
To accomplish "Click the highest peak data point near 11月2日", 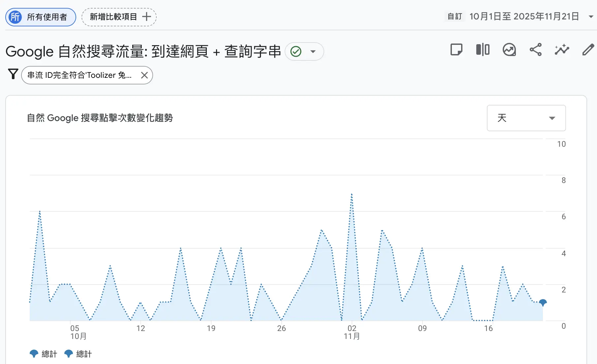I will [352, 195].
